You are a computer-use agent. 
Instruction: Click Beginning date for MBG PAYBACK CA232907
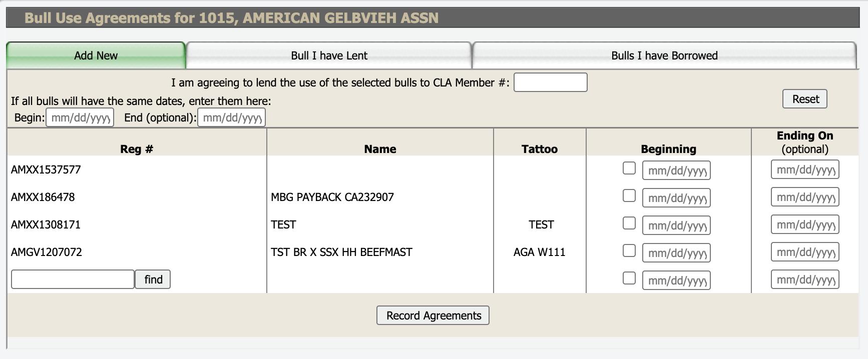click(x=676, y=198)
